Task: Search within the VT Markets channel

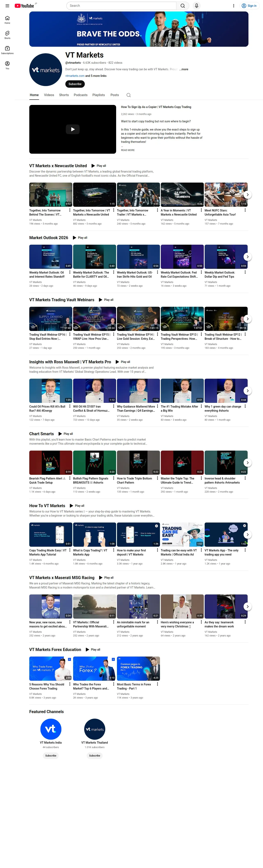Action: [x=129, y=95]
